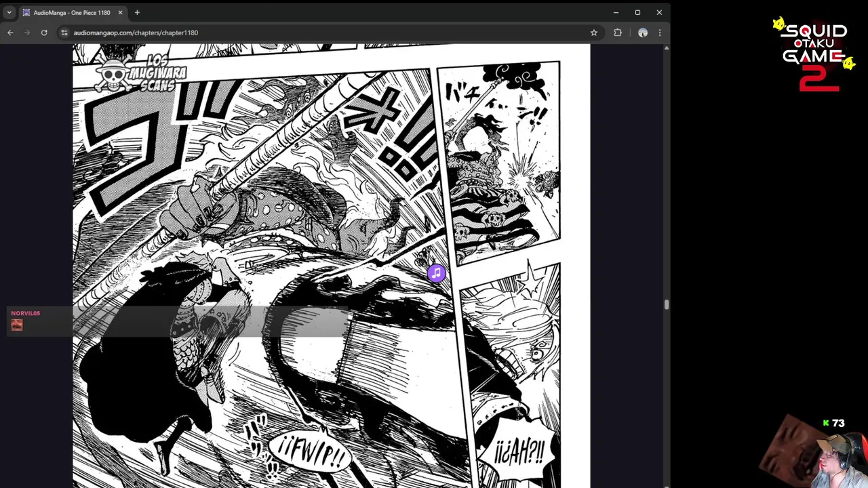
Task: Click the address bar URL field
Action: tap(329, 33)
